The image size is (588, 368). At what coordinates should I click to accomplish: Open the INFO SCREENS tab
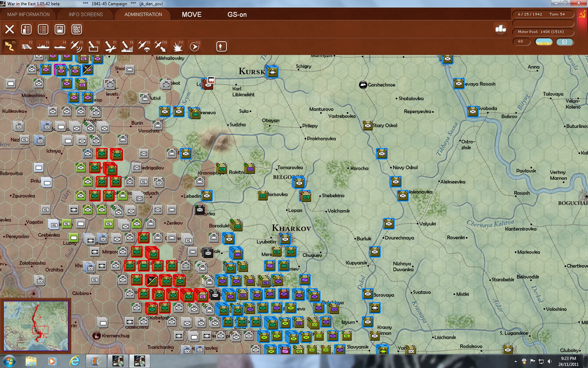click(x=86, y=14)
